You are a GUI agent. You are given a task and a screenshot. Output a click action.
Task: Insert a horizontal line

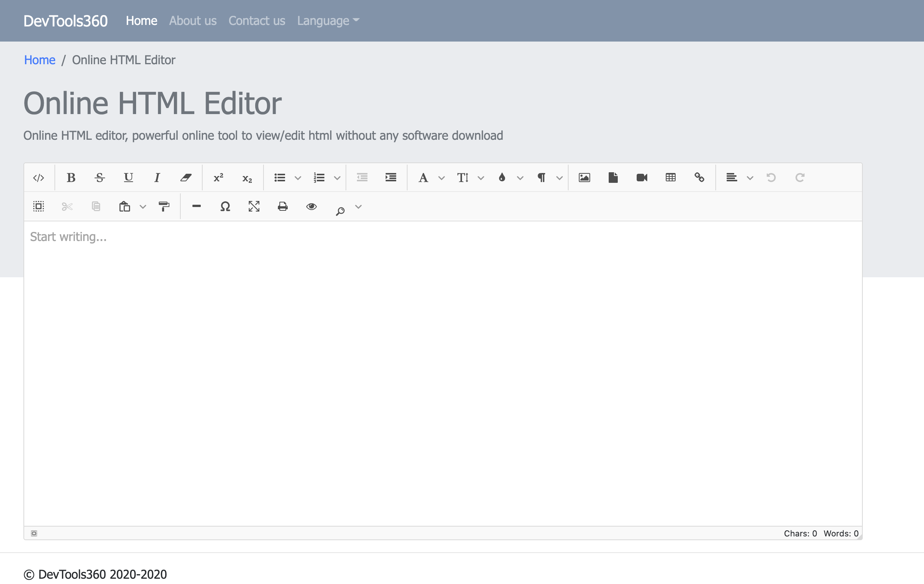[196, 206]
